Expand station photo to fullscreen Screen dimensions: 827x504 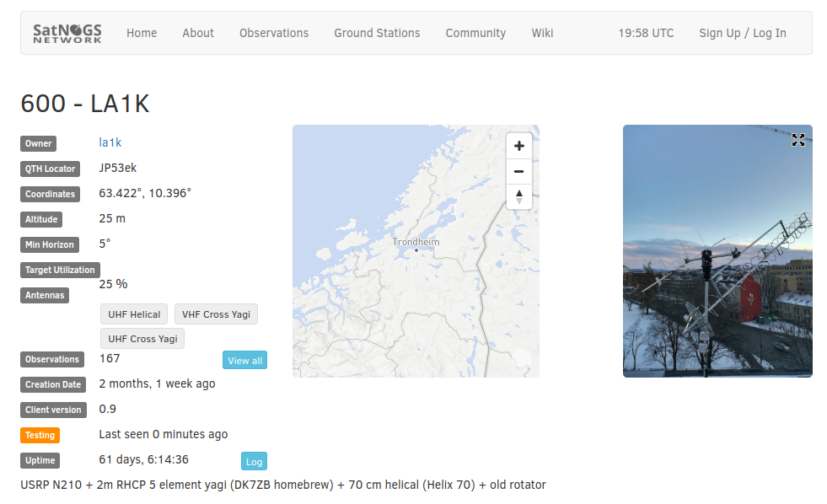point(797,140)
